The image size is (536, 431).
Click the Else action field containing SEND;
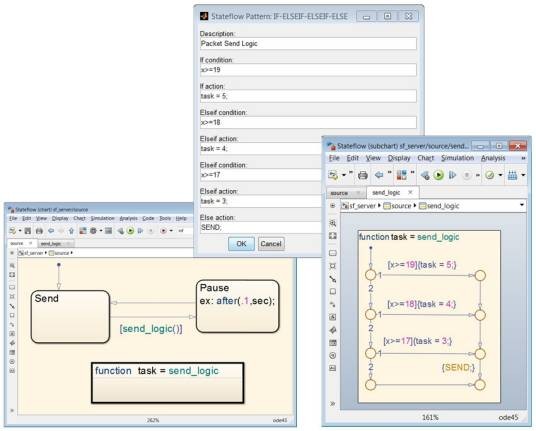260,227
